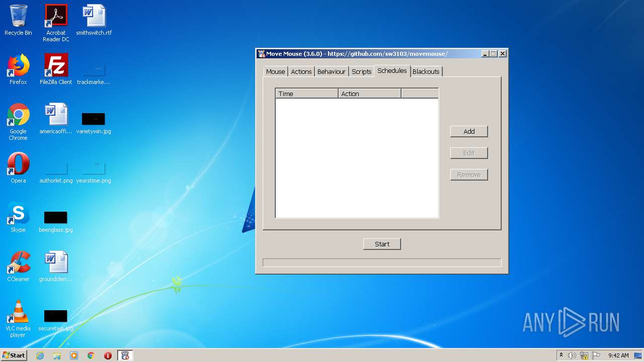The height and width of the screenshot is (362, 644).
Task: Open the Skype desktop shortcut
Action: click(x=18, y=217)
